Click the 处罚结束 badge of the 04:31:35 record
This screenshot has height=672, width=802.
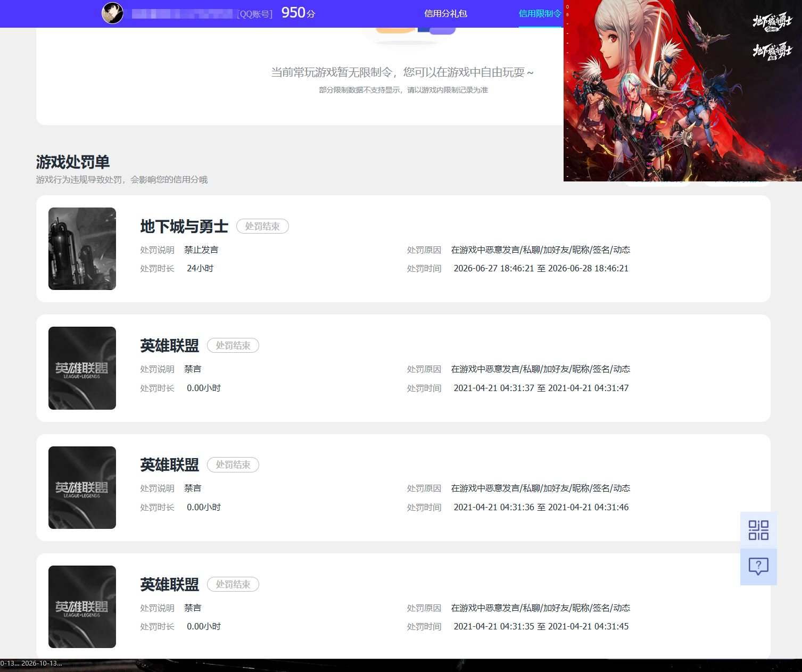click(233, 584)
